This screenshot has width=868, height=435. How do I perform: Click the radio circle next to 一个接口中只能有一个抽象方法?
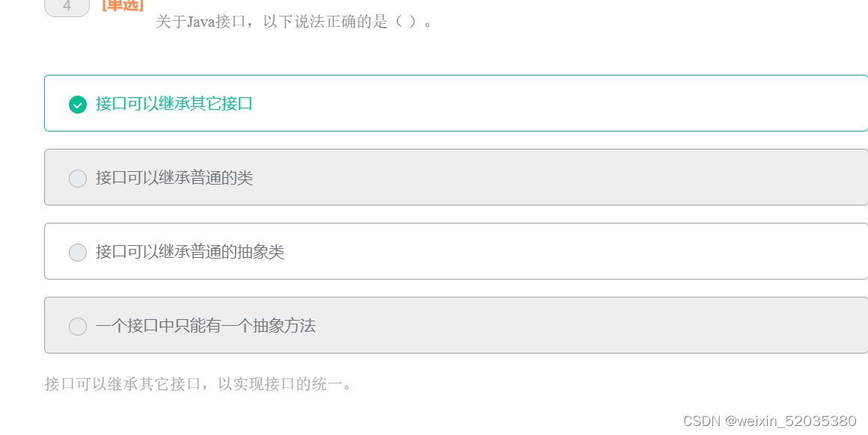tap(78, 326)
